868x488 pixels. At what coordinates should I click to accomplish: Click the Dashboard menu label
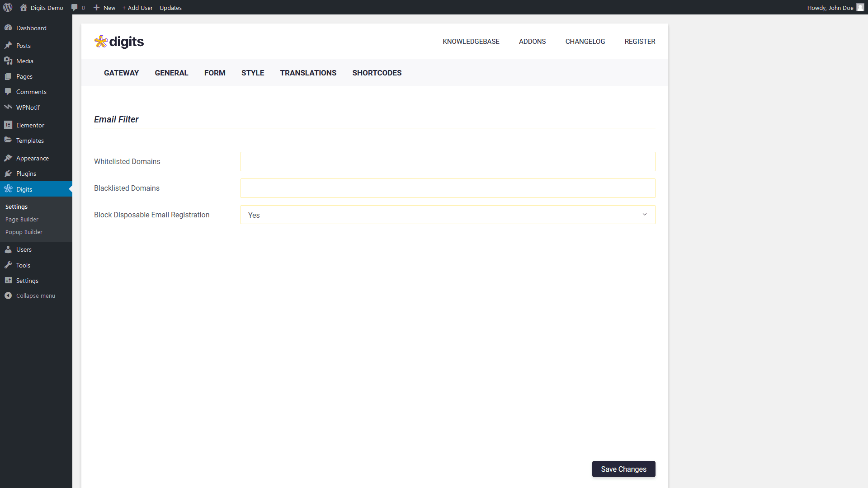click(x=31, y=28)
